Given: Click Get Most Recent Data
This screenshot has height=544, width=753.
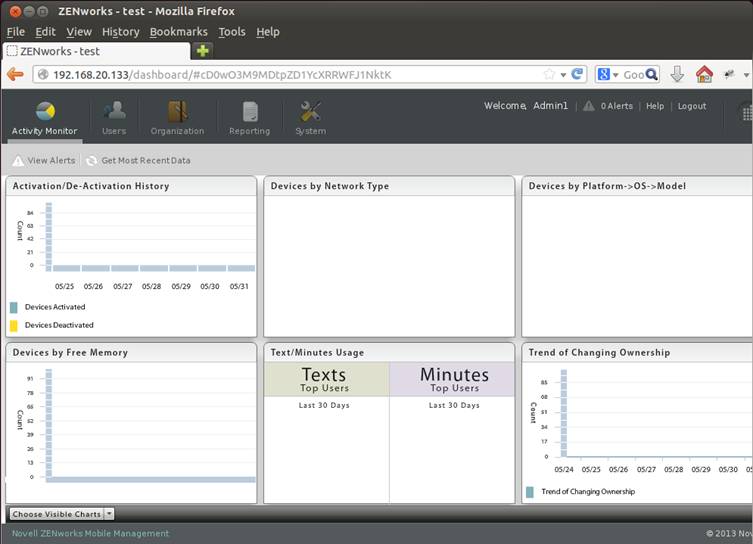Looking at the screenshot, I should pos(138,161).
